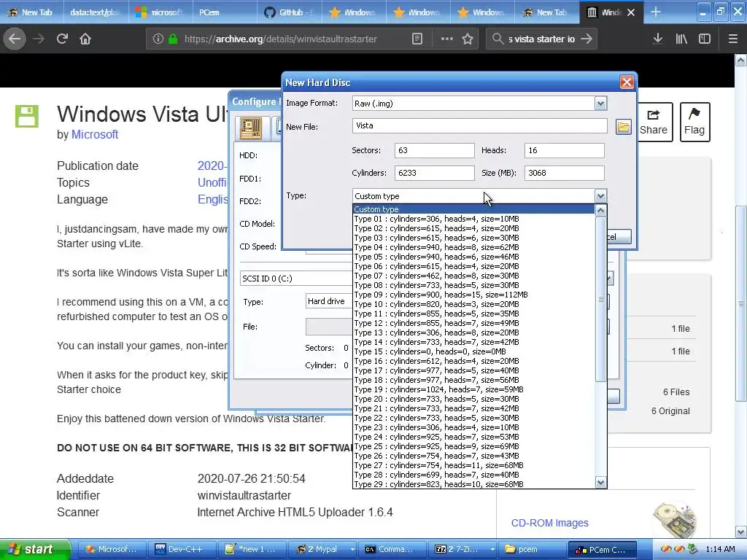Open the Library icon in the toolbar
Viewport: 747px width, 560px height.
point(681,39)
